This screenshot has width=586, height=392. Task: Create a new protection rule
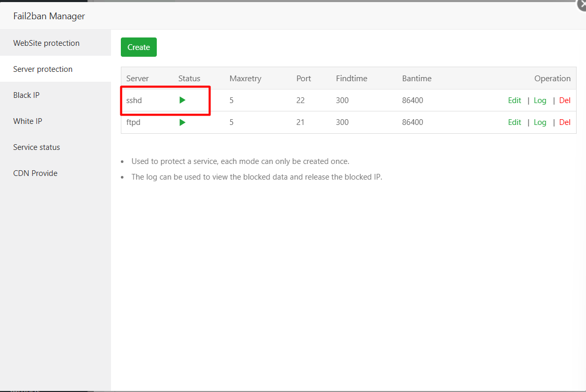139,47
